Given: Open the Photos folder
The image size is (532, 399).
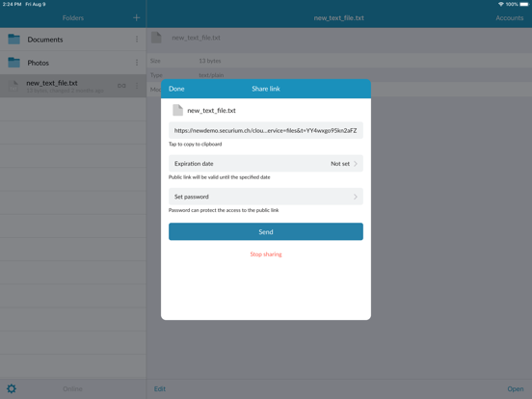Looking at the screenshot, I should click(x=73, y=63).
